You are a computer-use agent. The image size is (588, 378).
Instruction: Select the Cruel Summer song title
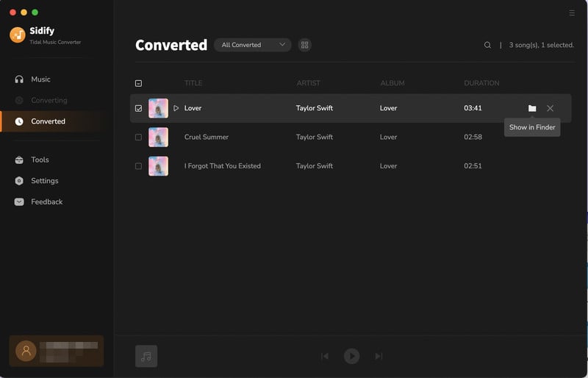[207, 137]
